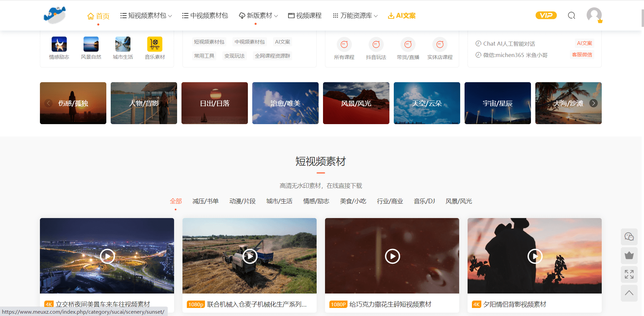Viewport: 644px width, 316px height.
Task: Select the 全部 filter tab
Action: pos(176,201)
